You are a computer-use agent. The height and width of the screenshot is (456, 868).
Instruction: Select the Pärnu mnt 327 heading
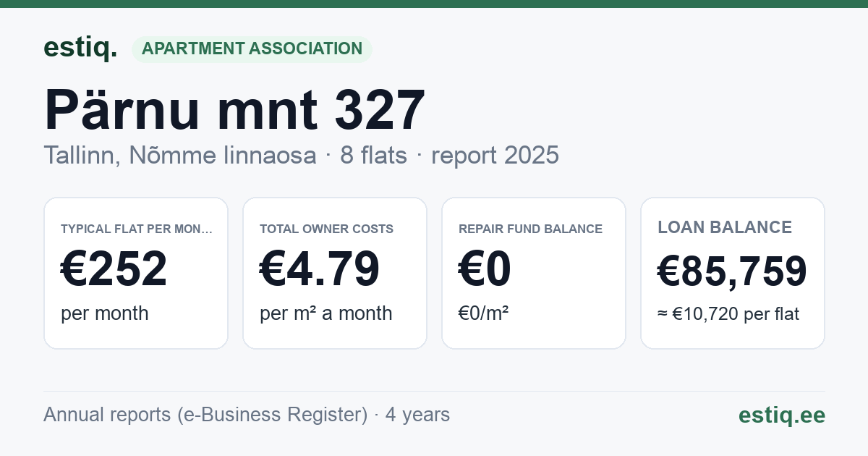234,110
